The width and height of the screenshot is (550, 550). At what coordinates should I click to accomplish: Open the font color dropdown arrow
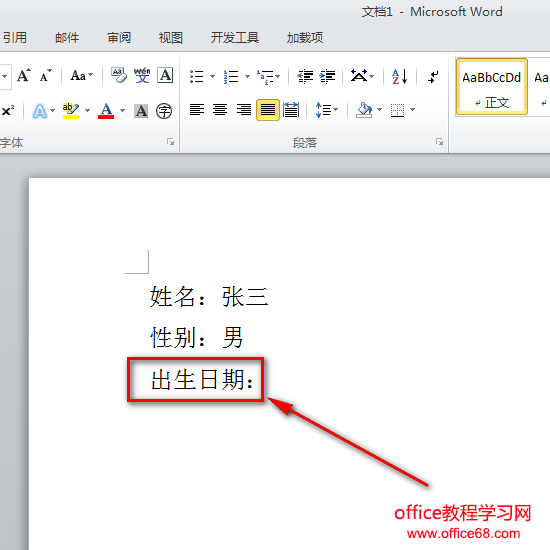pyautogui.click(x=122, y=110)
